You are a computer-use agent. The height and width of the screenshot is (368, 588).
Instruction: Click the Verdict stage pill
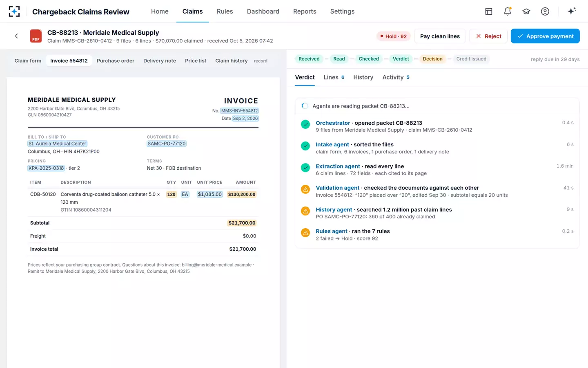coord(401,59)
